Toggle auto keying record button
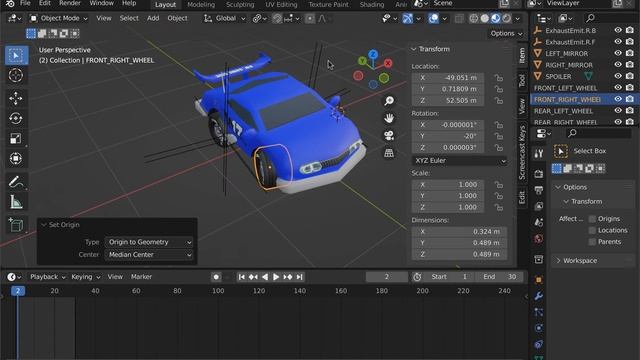 [x=216, y=277]
